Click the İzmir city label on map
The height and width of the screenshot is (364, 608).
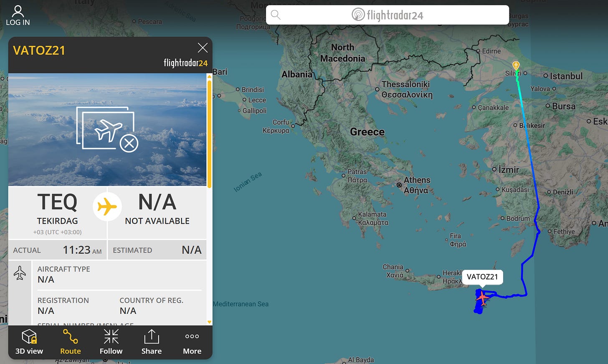[x=509, y=170]
